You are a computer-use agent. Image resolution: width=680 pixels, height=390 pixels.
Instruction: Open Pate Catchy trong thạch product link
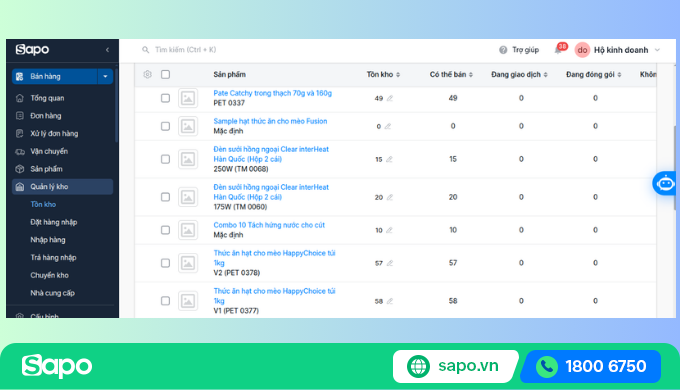(272, 93)
